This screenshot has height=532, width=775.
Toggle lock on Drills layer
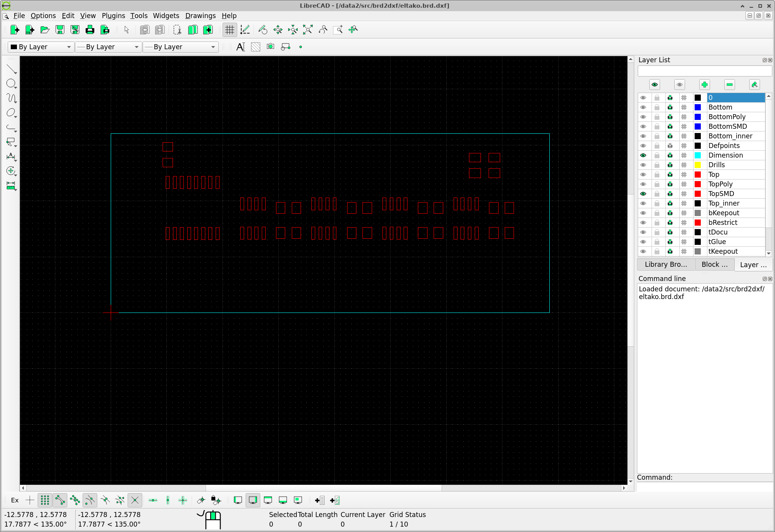coord(657,165)
